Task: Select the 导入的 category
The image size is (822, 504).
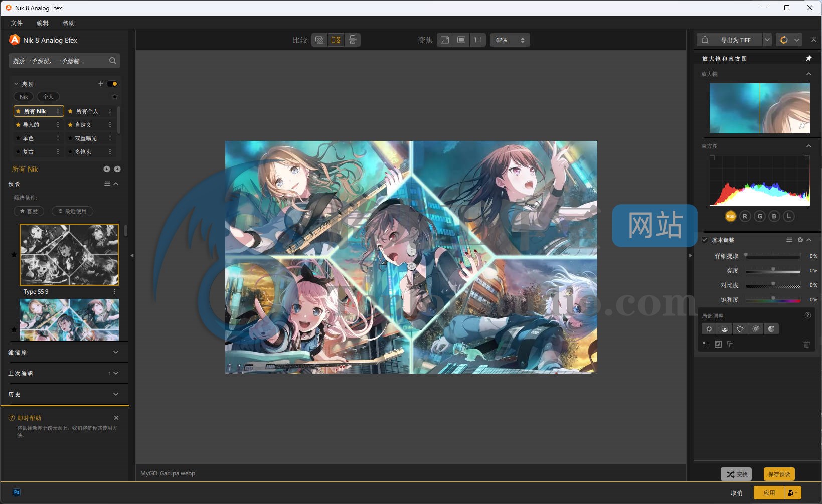Action: 31,125
